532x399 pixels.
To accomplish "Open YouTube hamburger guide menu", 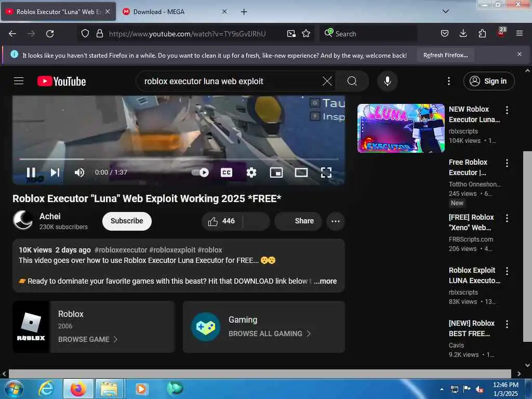I will point(19,81).
